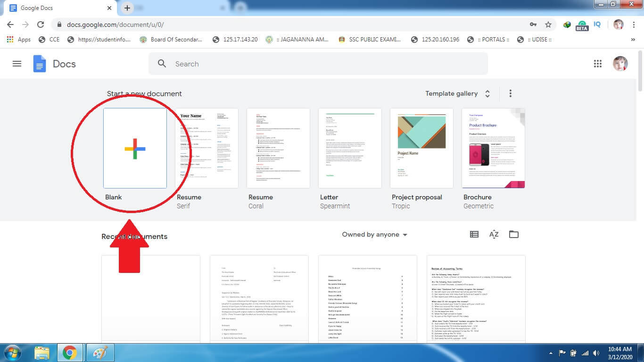Image resolution: width=644 pixels, height=362 pixels.
Task: Open the Windows Start menu
Action: (x=12, y=353)
